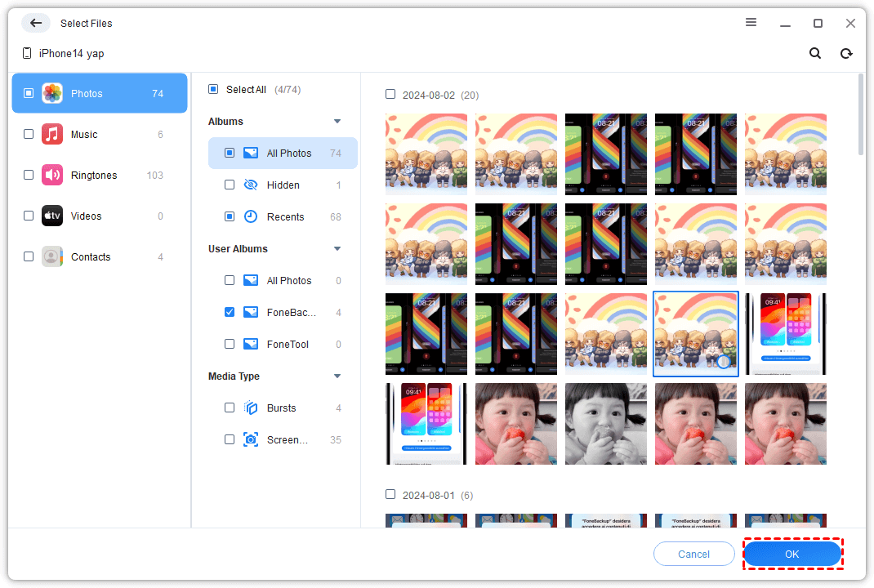Check the Screen... media type checkbox
This screenshot has height=588, width=874.
(229, 439)
